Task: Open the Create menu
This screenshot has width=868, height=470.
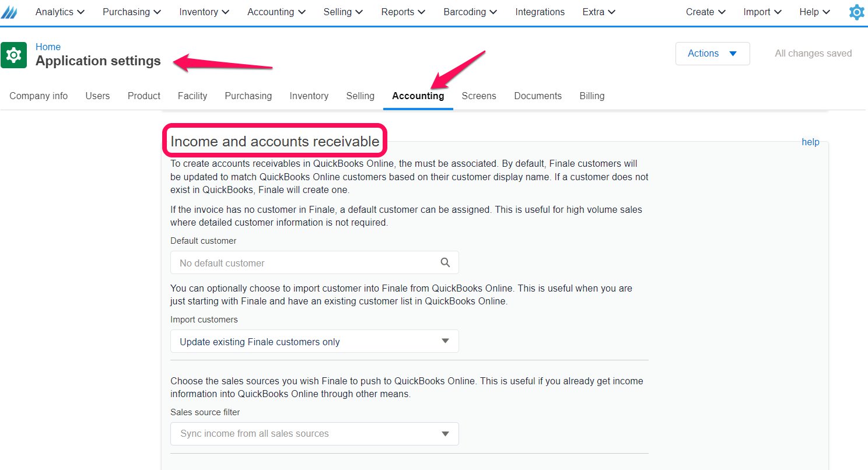Action: tap(706, 12)
